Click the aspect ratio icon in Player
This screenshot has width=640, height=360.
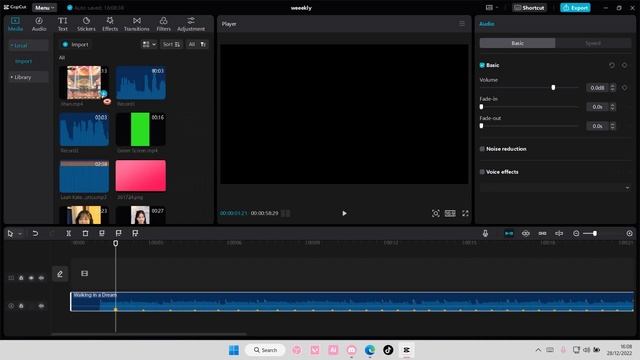[450, 213]
